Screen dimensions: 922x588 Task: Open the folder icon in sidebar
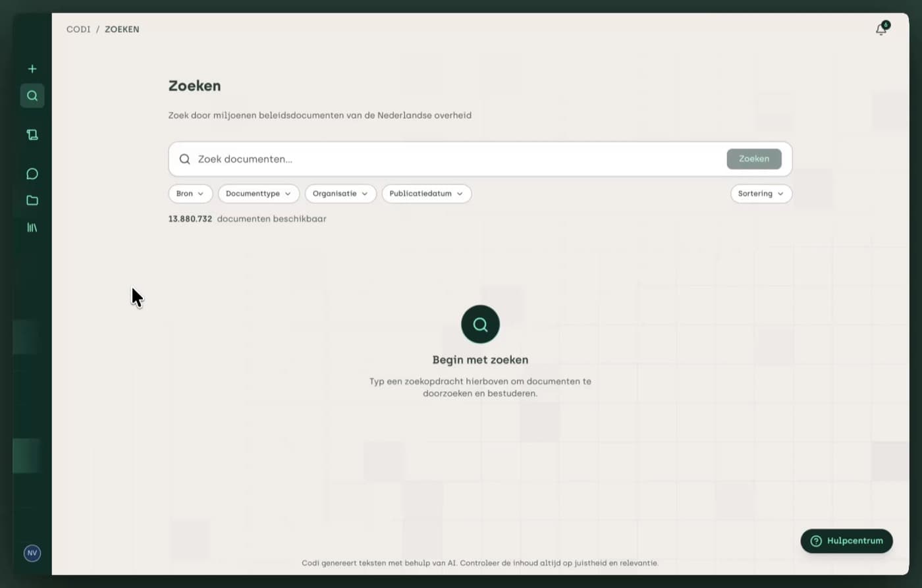point(32,200)
